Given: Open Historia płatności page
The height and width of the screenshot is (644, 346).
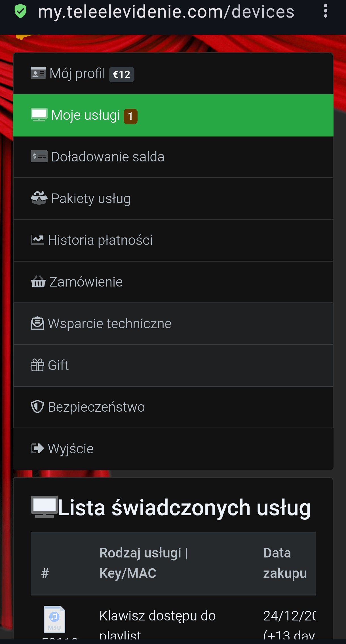Looking at the screenshot, I should [100, 240].
